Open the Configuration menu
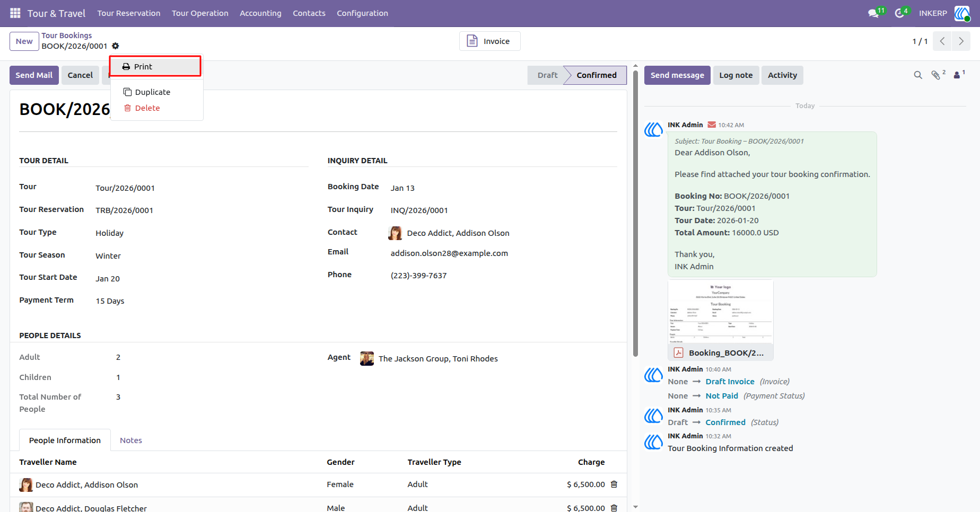The image size is (980, 512). [x=362, y=13]
